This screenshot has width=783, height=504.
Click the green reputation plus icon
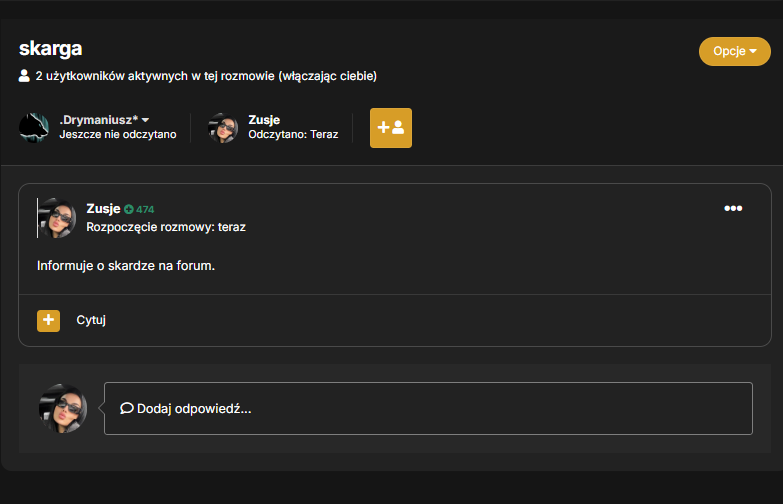coord(129,209)
